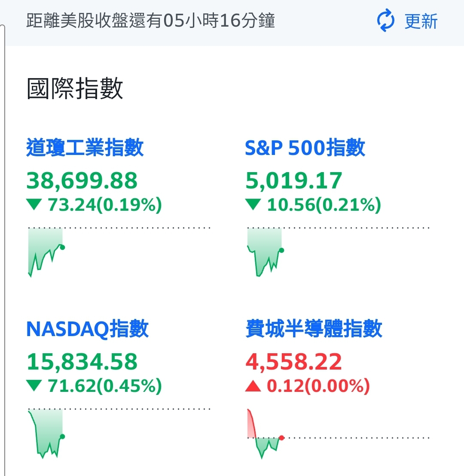Tap the 更新 update link

[421, 21]
